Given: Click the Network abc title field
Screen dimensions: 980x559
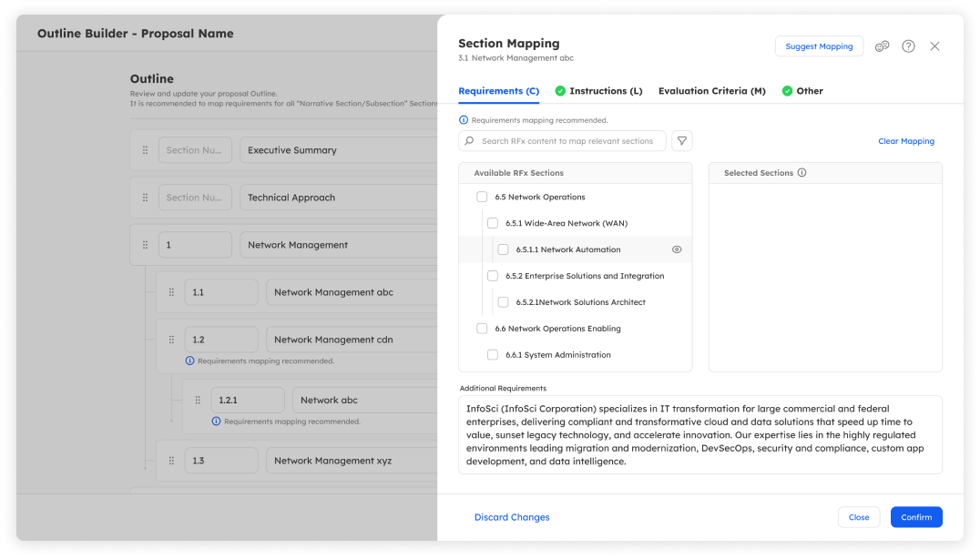Looking at the screenshot, I should (x=365, y=401).
